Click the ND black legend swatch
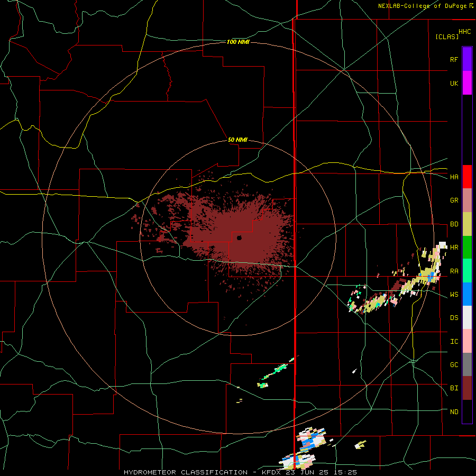 tap(467, 411)
